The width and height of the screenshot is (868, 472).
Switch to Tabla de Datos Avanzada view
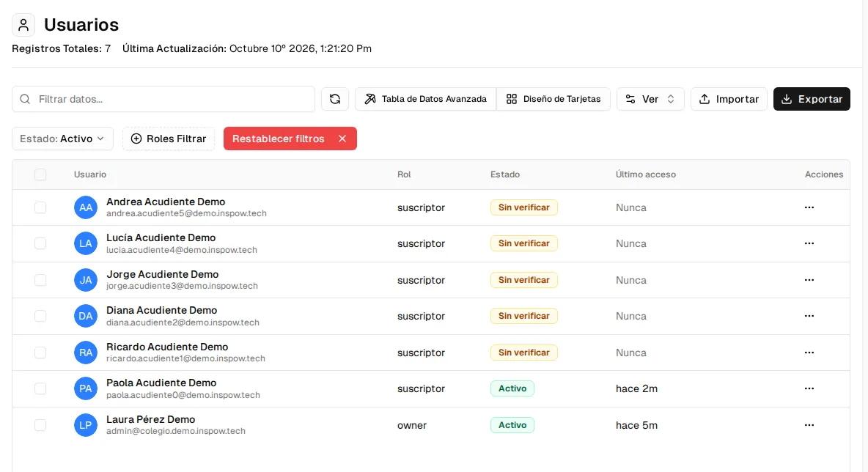(426, 99)
